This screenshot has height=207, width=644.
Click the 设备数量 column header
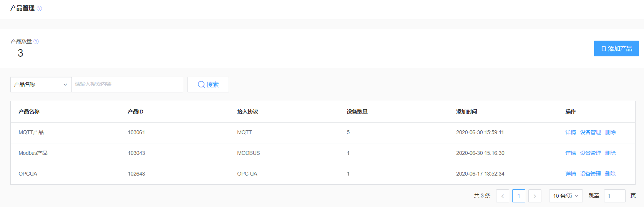point(357,112)
